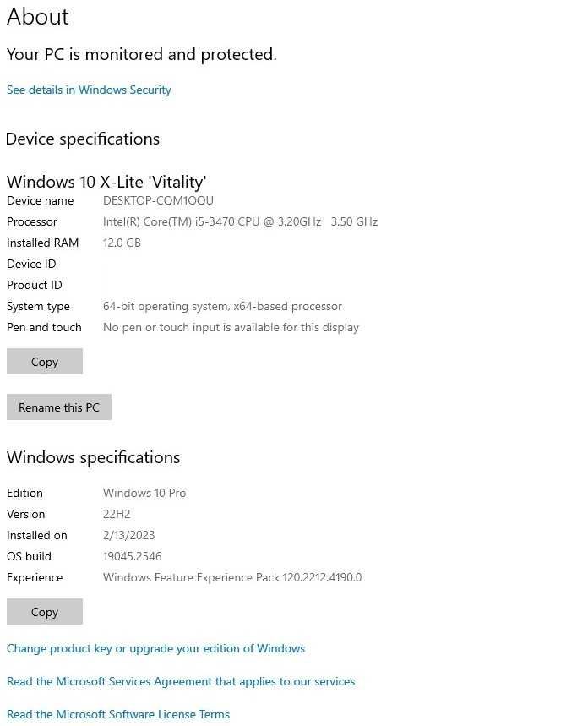Click the Product ID label
The width and height of the screenshot is (588, 726).
point(35,285)
